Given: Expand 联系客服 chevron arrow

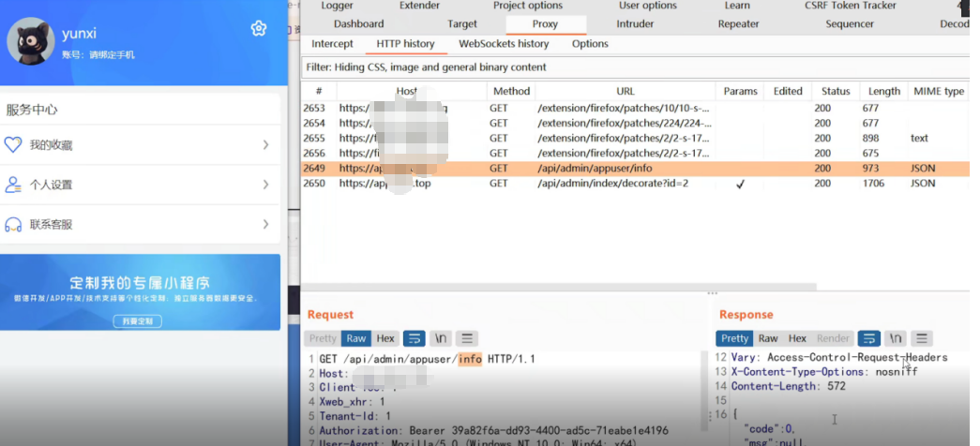Looking at the screenshot, I should (265, 224).
